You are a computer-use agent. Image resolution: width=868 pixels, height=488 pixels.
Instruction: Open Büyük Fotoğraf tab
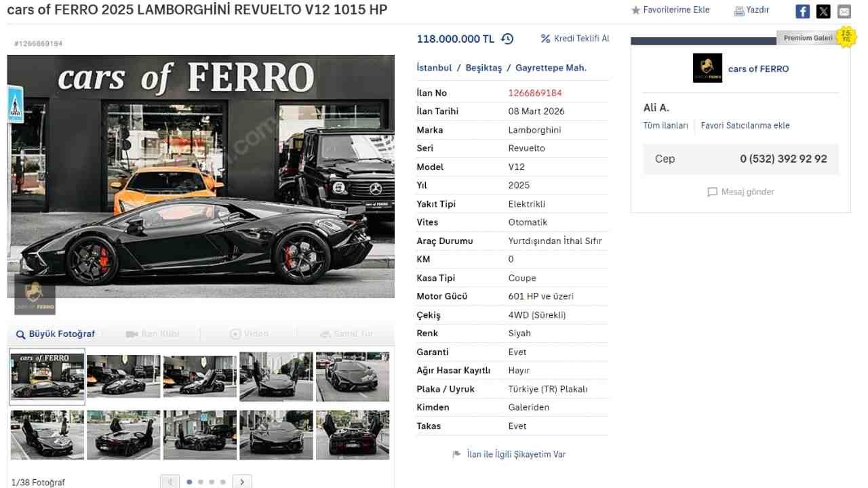point(56,334)
